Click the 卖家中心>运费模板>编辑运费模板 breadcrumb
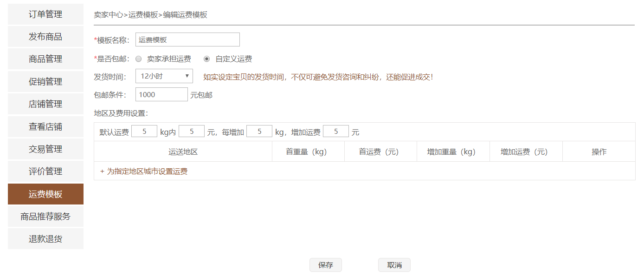 (x=150, y=14)
